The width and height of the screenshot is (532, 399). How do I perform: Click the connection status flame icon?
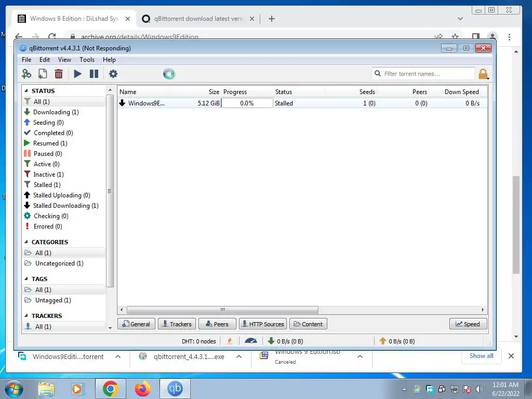[x=230, y=341]
